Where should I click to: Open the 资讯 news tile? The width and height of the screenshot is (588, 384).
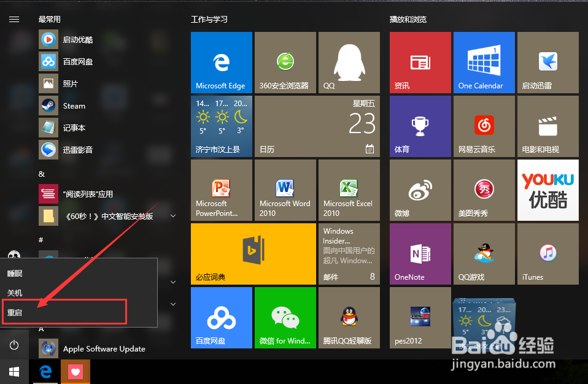(x=420, y=62)
